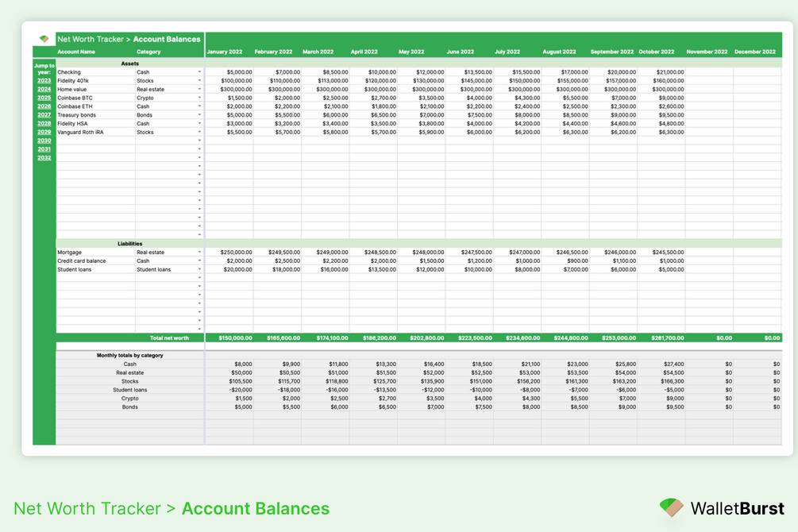Open category dropdown for Home value row
Image resolution: width=798 pixels, height=532 pixels.
(199, 89)
